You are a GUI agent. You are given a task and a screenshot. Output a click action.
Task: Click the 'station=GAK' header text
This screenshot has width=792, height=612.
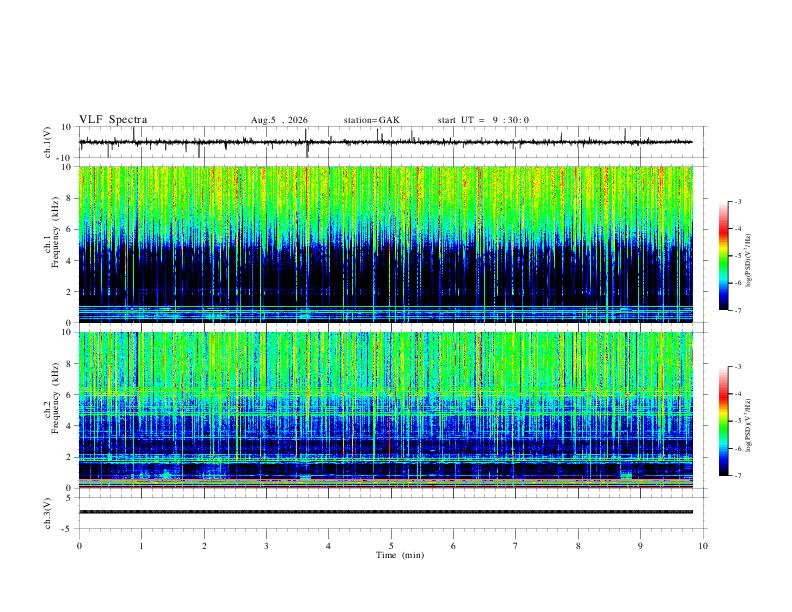coord(372,120)
